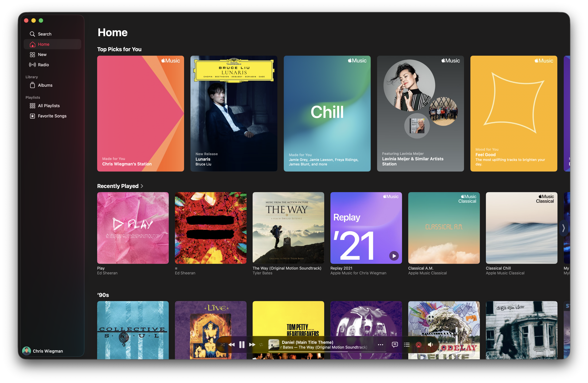Screen dimensions: 588x383
Task: Open Lavinia Meijer & Similar Artists Station
Action: coord(420,113)
